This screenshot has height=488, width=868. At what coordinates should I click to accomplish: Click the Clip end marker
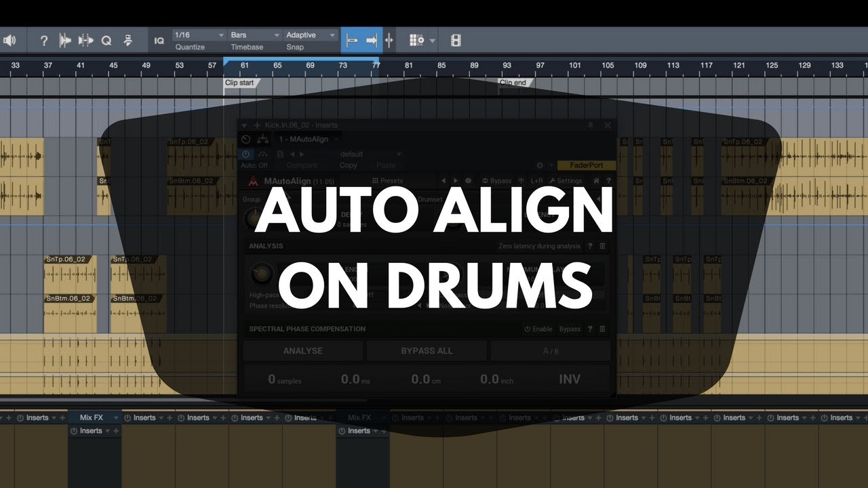[x=513, y=83]
